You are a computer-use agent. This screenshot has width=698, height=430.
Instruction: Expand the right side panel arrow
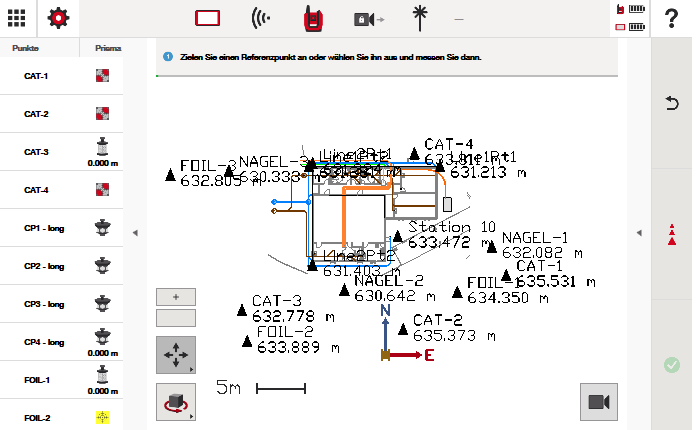tap(639, 233)
